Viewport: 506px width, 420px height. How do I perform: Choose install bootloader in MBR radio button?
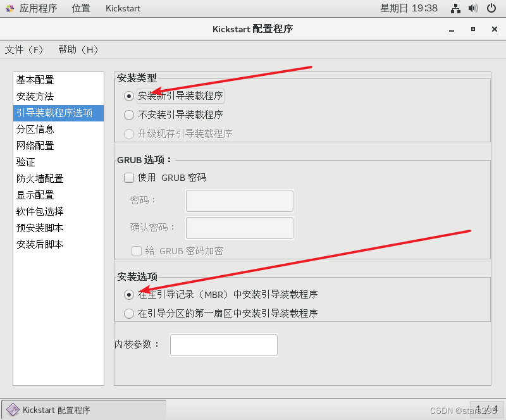129,295
